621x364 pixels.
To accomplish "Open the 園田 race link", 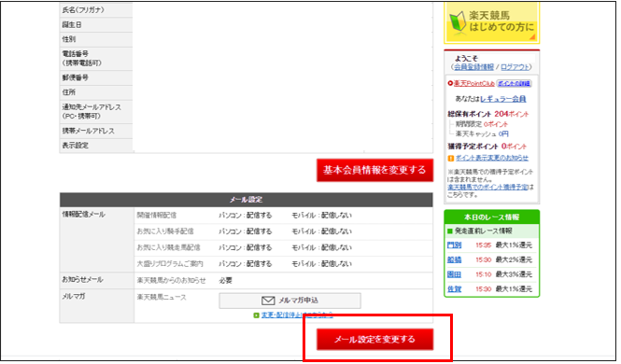I will tap(454, 274).
